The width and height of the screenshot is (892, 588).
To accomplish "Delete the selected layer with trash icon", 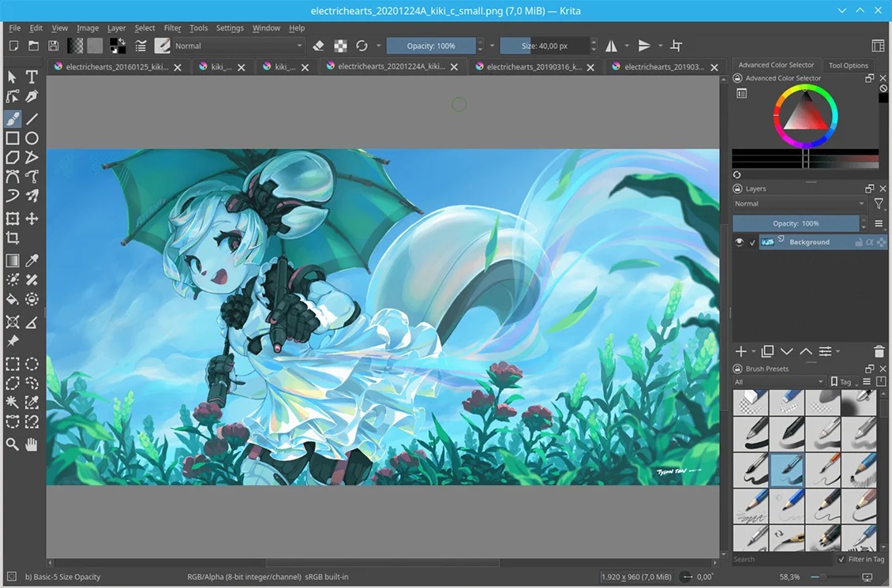I will point(879,351).
